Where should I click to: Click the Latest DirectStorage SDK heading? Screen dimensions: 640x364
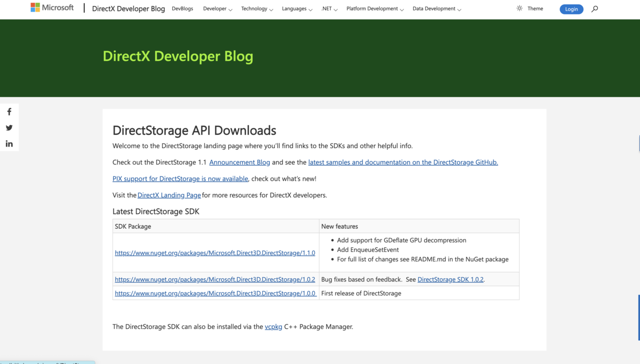point(156,212)
